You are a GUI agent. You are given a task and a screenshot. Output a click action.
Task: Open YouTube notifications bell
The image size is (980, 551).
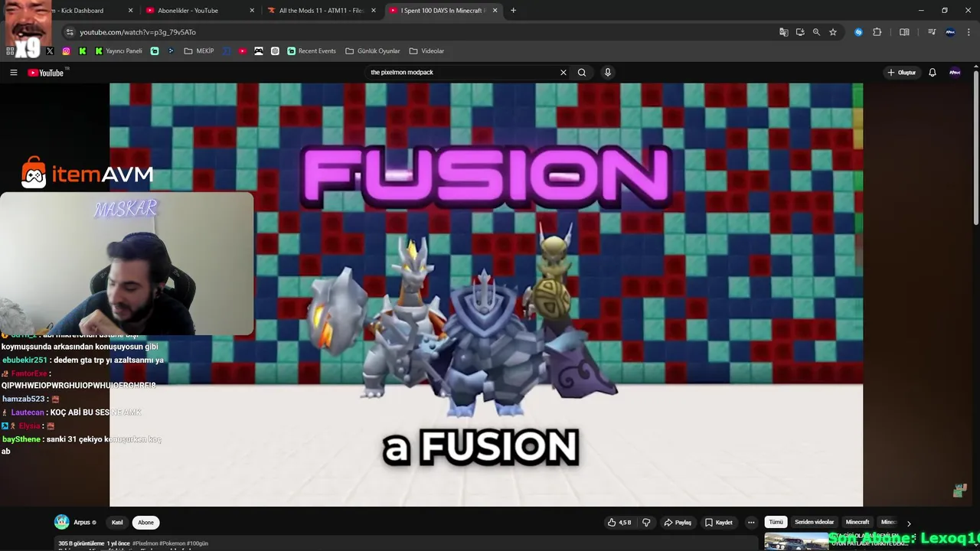tap(933, 73)
